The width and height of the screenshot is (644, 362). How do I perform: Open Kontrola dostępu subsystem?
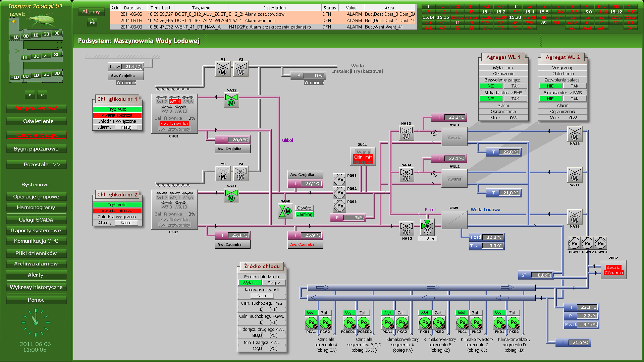pyautogui.click(x=37, y=135)
